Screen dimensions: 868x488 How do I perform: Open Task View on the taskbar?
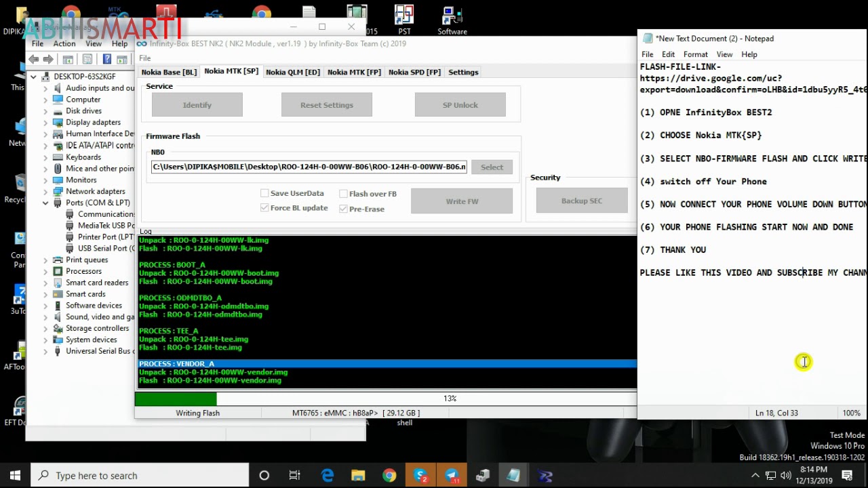[x=295, y=476]
